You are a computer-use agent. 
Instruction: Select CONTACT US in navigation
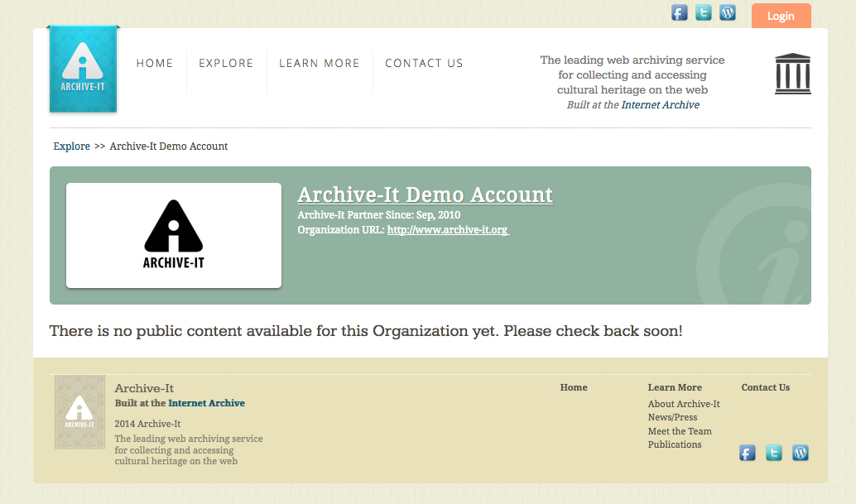coord(424,64)
